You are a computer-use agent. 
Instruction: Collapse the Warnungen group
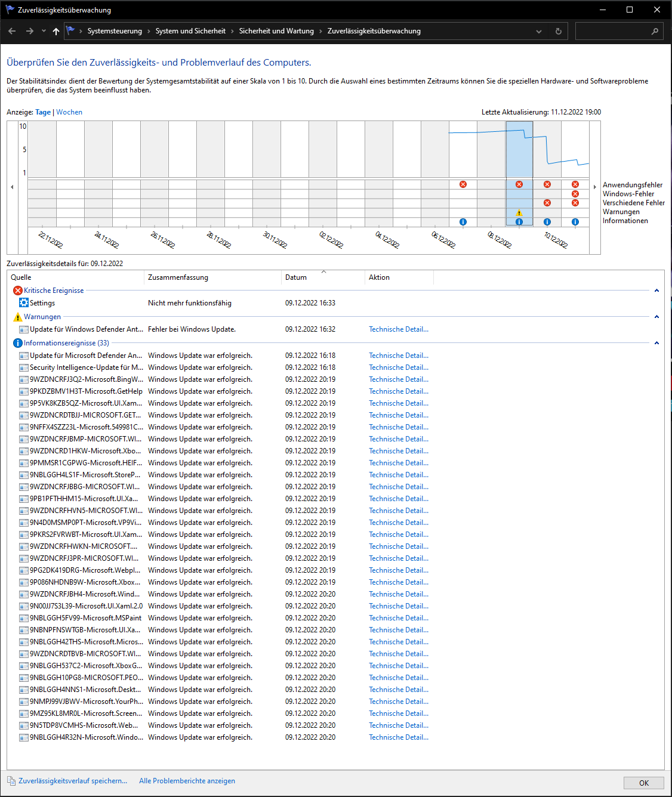pyautogui.click(x=656, y=317)
